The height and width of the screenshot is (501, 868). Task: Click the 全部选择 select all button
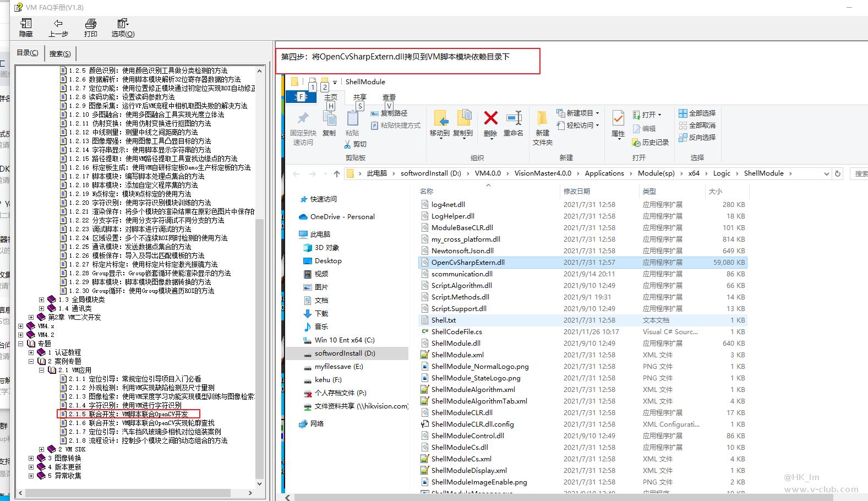[x=697, y=113]
